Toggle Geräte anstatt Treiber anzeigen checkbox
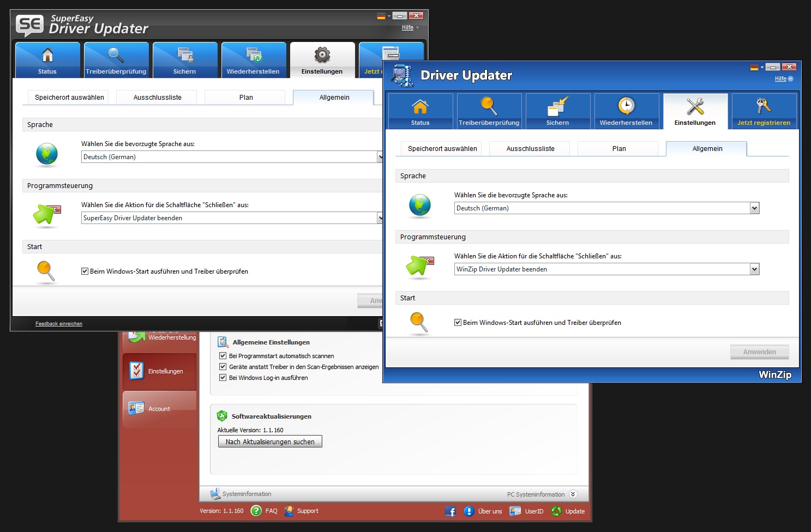 [223, 367]
